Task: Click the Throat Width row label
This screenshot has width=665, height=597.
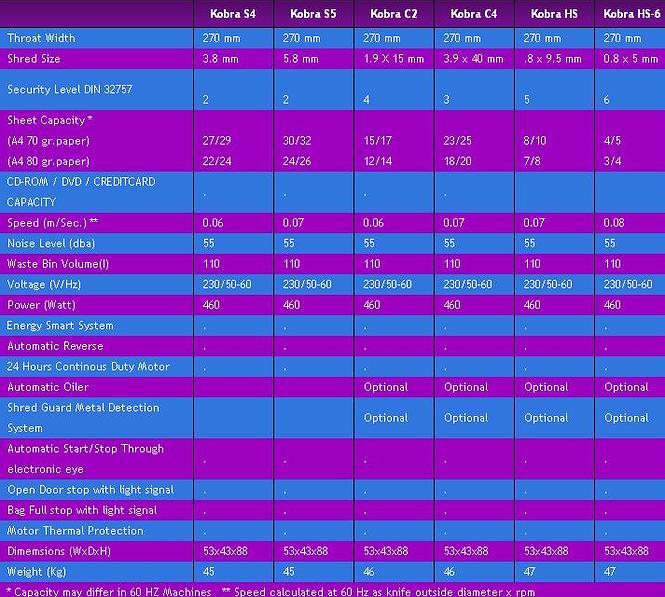Action: [41, 38]
